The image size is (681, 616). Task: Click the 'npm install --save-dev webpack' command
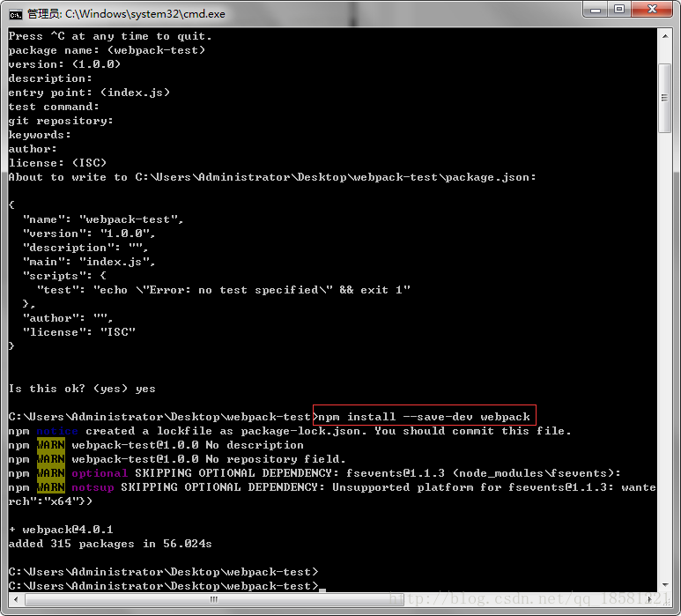(425, 417)
